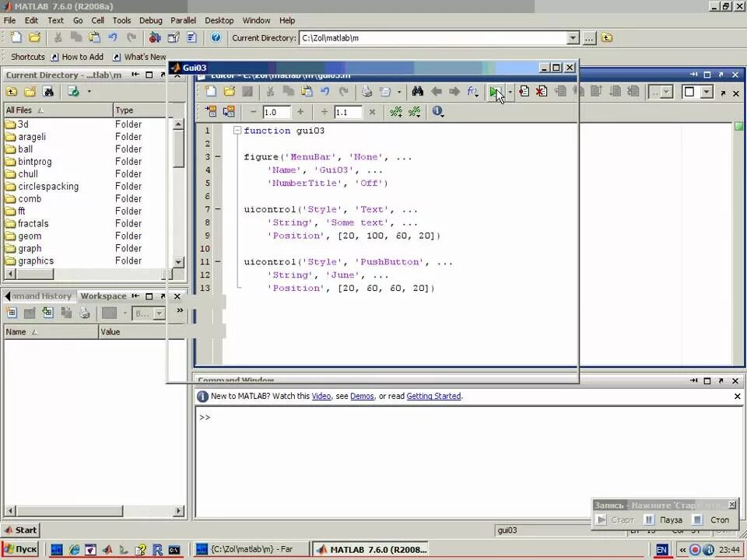Click the Current Directory path field
The height and width of the screenshot is (560, 747).
[433, 38]
